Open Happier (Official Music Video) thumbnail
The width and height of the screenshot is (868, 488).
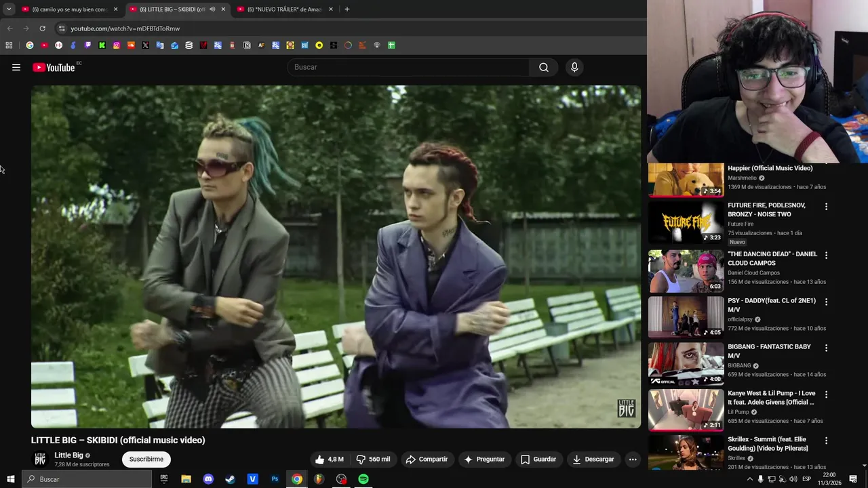coord(686,180)
